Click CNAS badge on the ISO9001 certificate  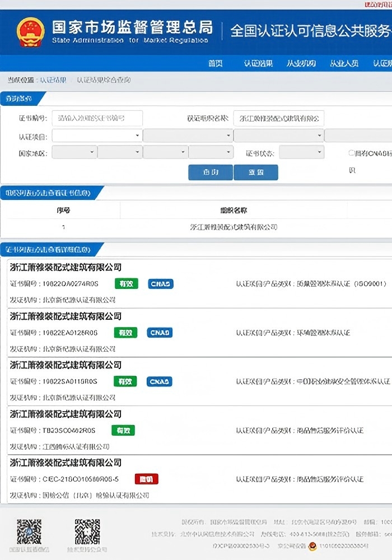click(x=161, y=284)
